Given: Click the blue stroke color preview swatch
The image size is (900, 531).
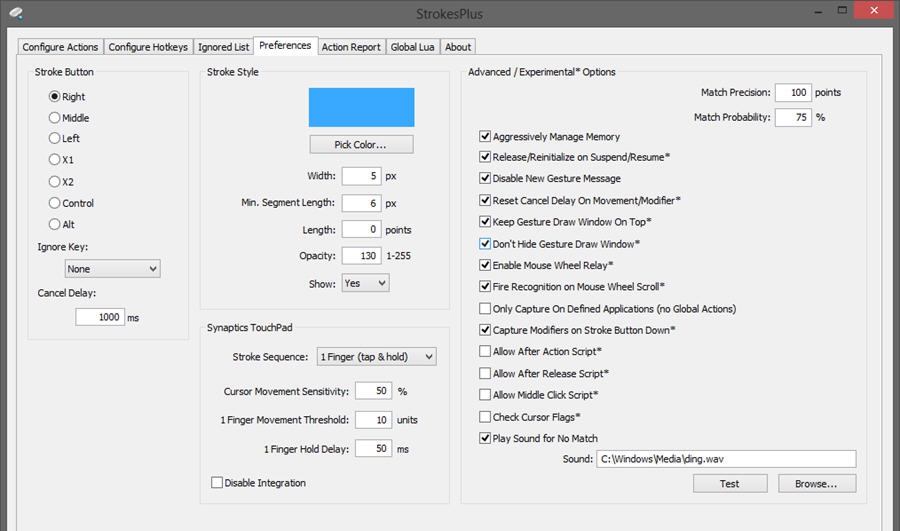Looking at the screenshot, I should 361,107.
